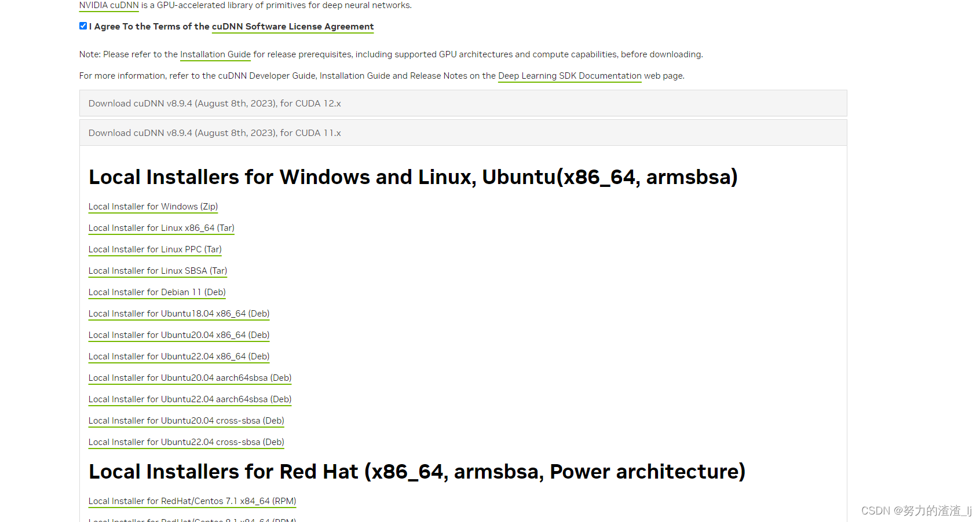Screen dimensions: 980x522
Task: Open the cuDNN Software License Agreement link
Action: point(292,27)
